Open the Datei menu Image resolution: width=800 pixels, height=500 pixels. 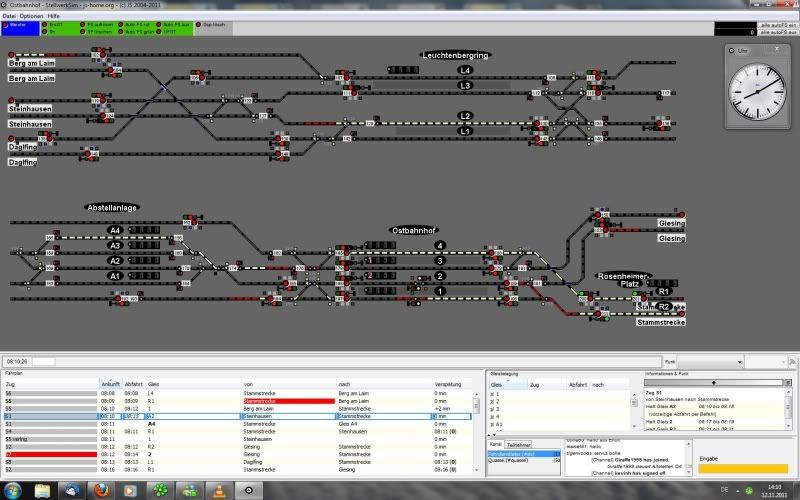[x=8, y=16]
